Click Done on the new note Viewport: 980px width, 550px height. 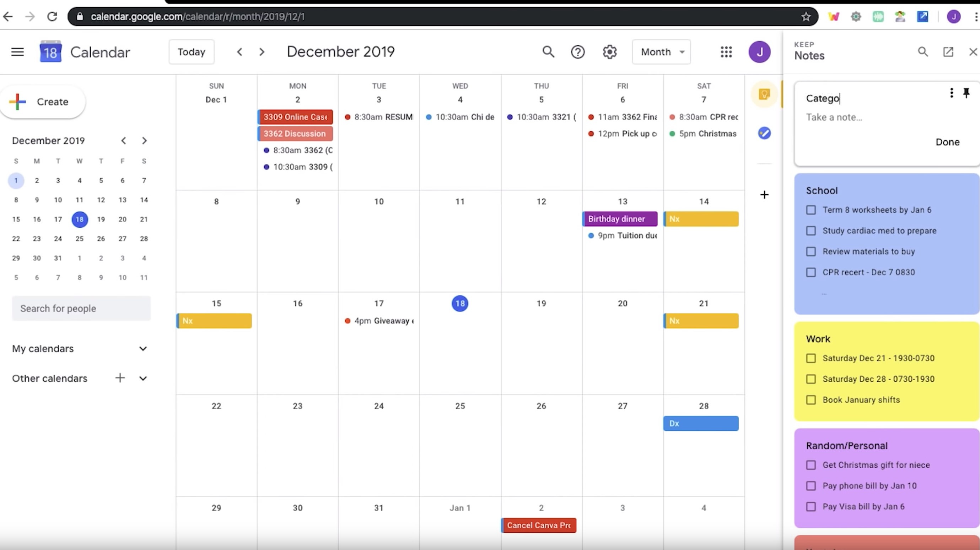[947, 142]
